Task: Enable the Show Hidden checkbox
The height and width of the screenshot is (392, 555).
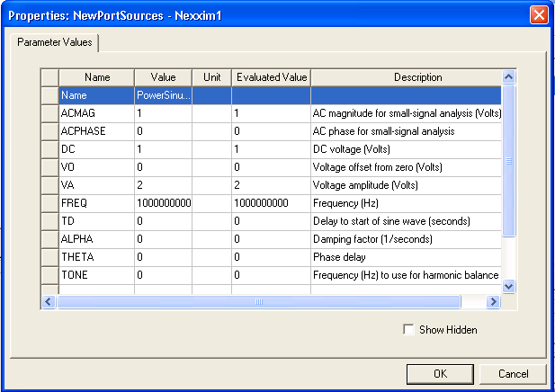Action: (x=410, y=330)
